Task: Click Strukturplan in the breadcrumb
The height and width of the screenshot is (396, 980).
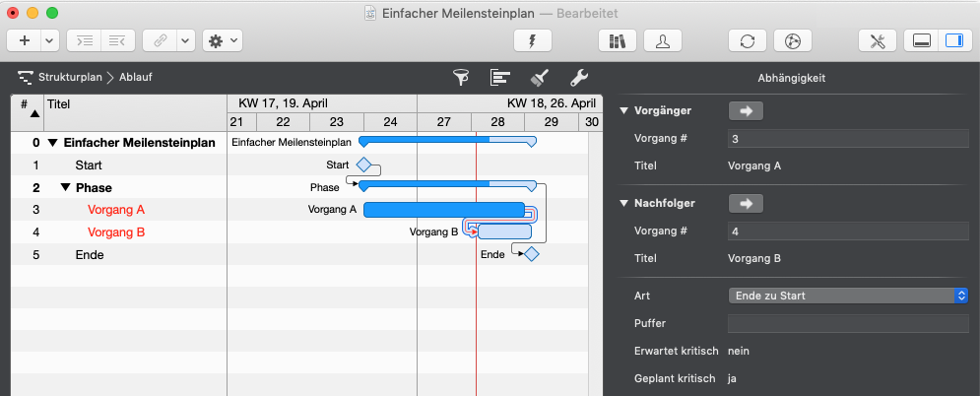Action: tap(70, 77)
